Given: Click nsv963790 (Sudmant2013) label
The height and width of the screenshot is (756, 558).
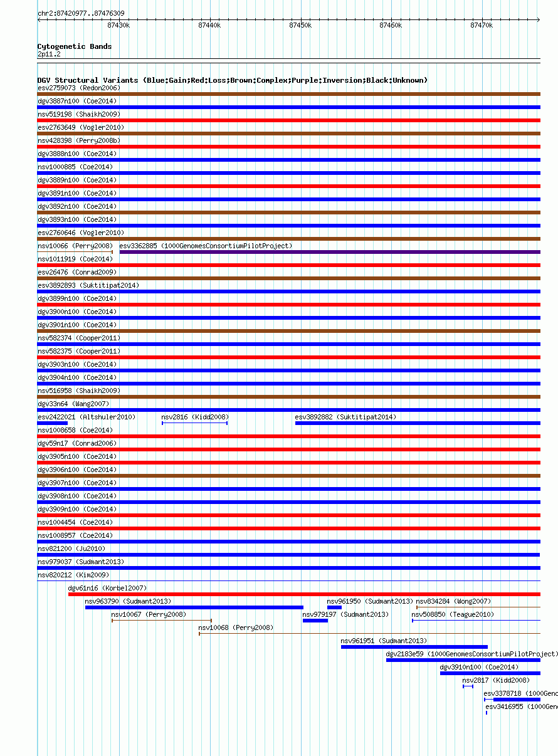Looking at the screenshot, I should click(x=128, y=601).
